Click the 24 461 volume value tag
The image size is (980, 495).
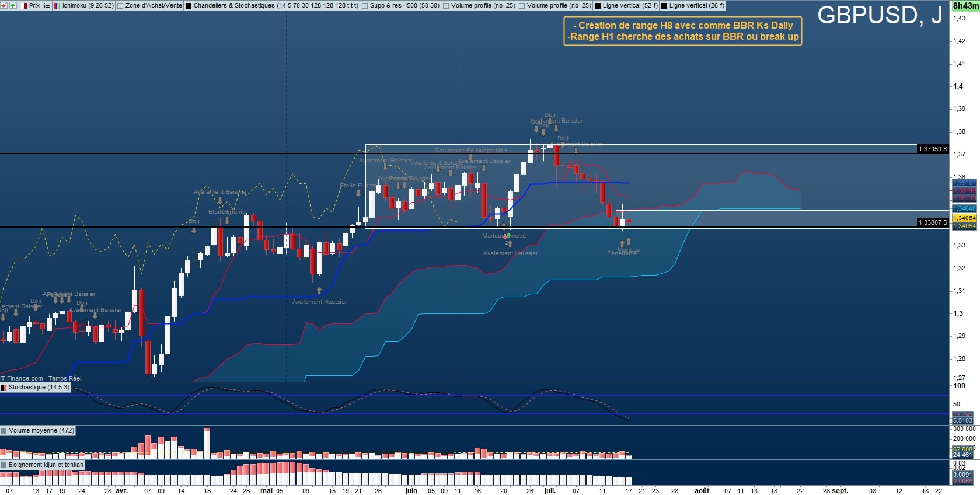point(962,455)
